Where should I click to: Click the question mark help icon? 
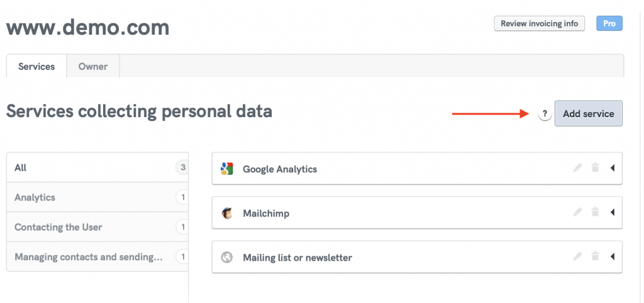545,114
